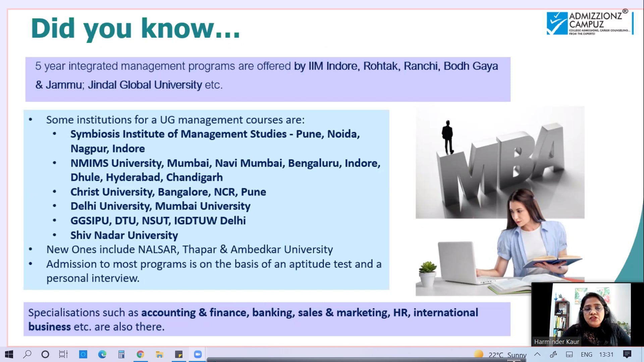This screenshot has width=644, height=362.
Task: Open File Explorer from the taskbar
Action: coord(159,354)
